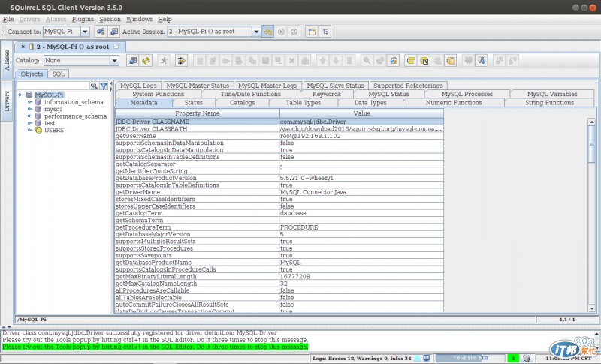Click the Value column header
Viewport: 601px width, 364px height.
pos(361,113)
